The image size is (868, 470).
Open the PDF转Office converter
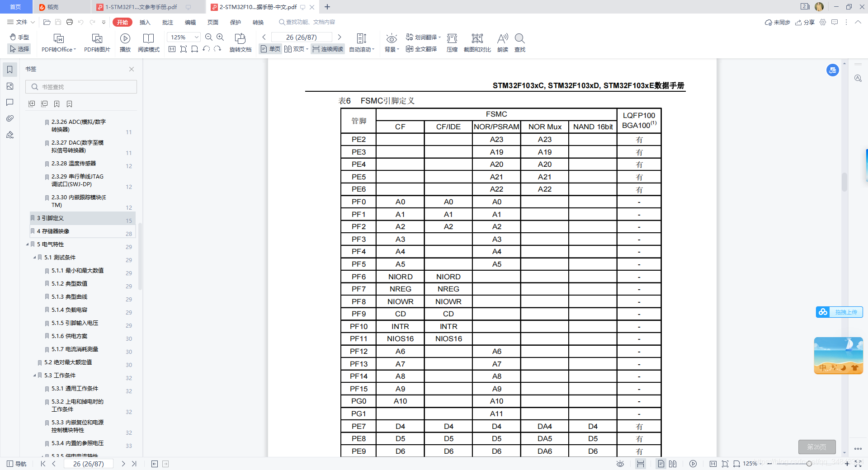click(x=59, y=43)
